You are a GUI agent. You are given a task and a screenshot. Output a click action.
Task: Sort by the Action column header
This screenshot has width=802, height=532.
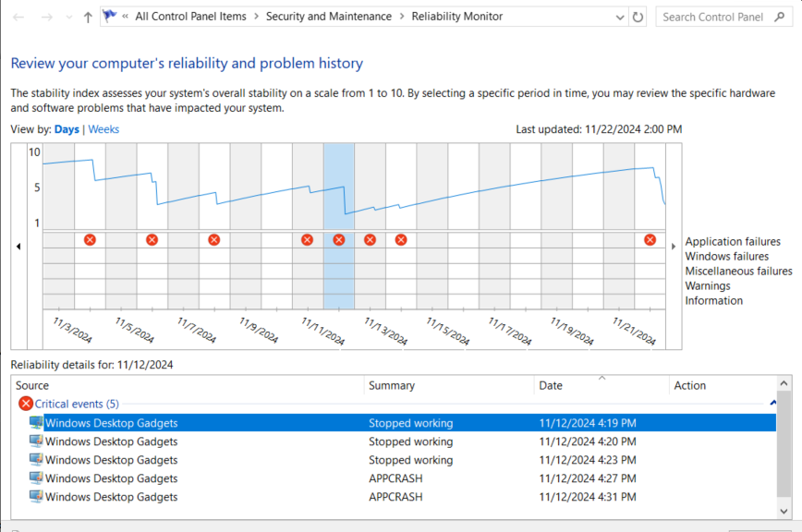click(723, 385)
